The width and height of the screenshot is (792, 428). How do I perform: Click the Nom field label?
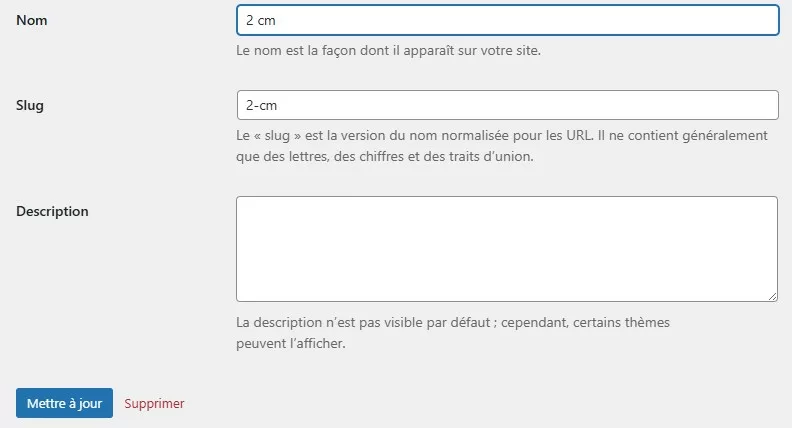[32, 21]
